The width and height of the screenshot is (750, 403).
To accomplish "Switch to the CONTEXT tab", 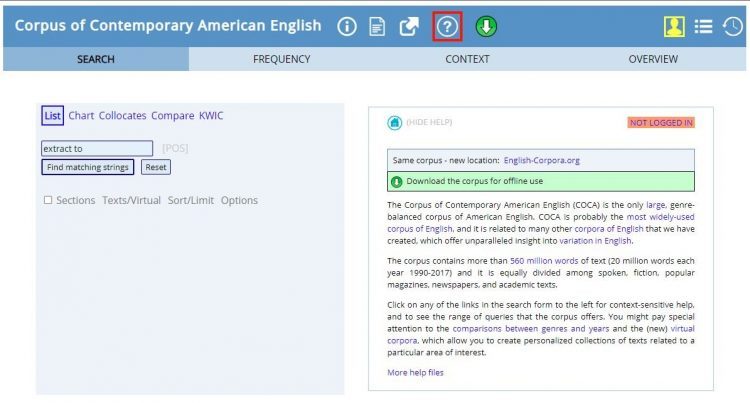I will click(x=467, y=59).
